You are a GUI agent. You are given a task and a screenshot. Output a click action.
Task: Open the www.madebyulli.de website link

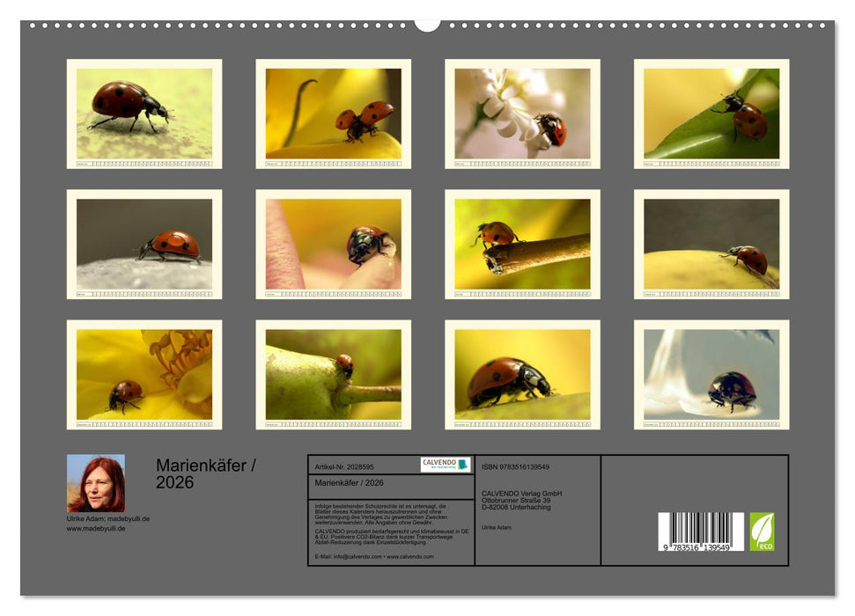coord(96,528)
